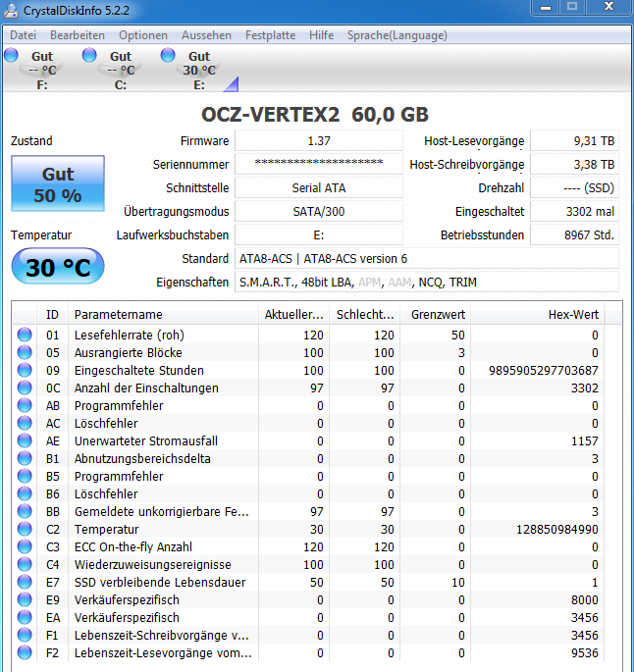Click the Hex-Wert column header
634x672 pixels.
[x=538, y=315]
